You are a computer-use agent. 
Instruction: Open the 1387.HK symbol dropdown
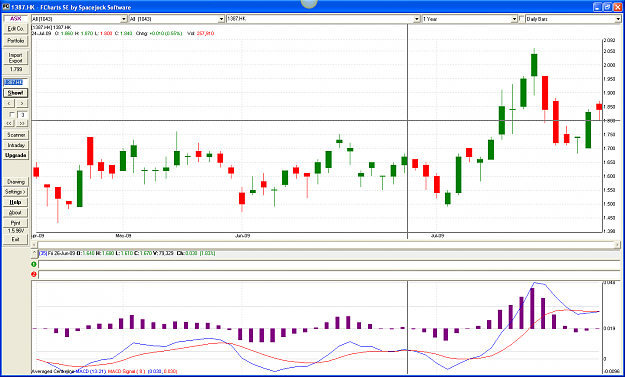point(417,19)
